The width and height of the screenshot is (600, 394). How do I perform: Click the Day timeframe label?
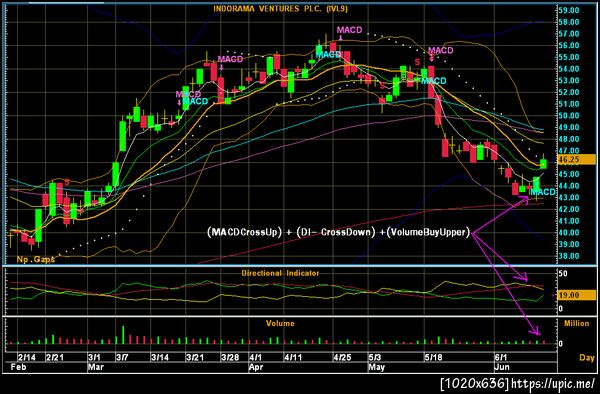(587, 358)
